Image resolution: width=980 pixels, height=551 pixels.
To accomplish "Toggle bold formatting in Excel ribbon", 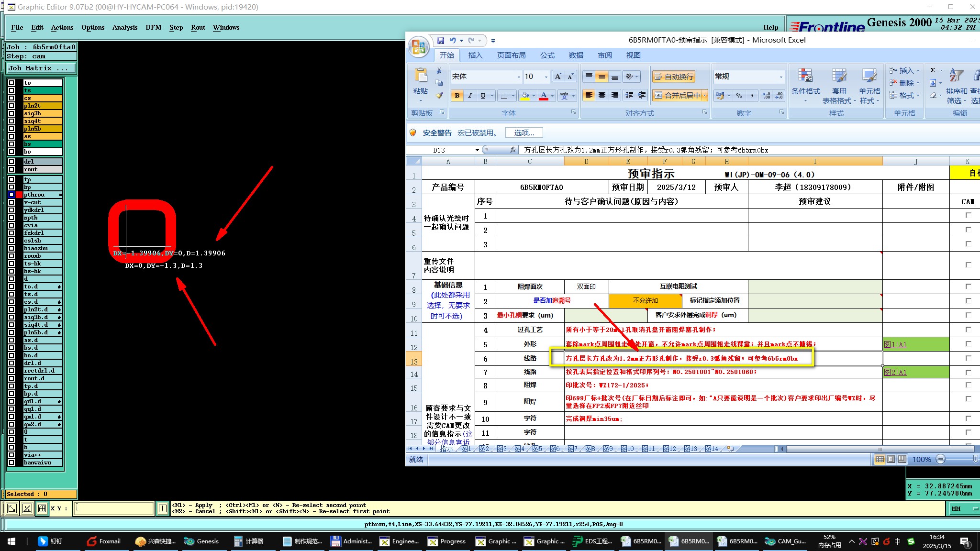I will tap(457, 96).
